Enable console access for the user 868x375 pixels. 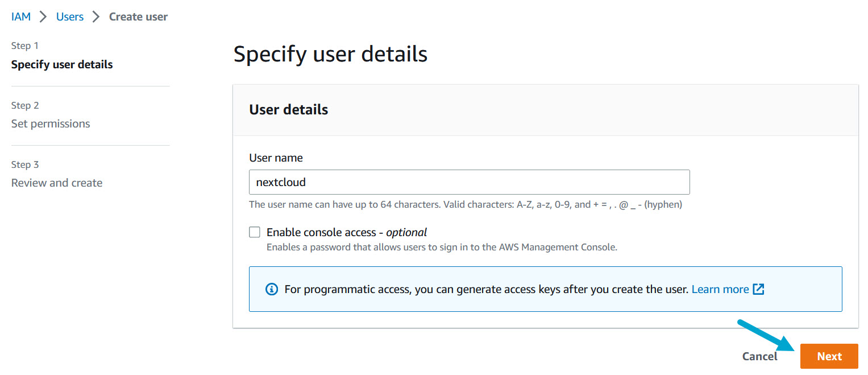pos(255,232)
